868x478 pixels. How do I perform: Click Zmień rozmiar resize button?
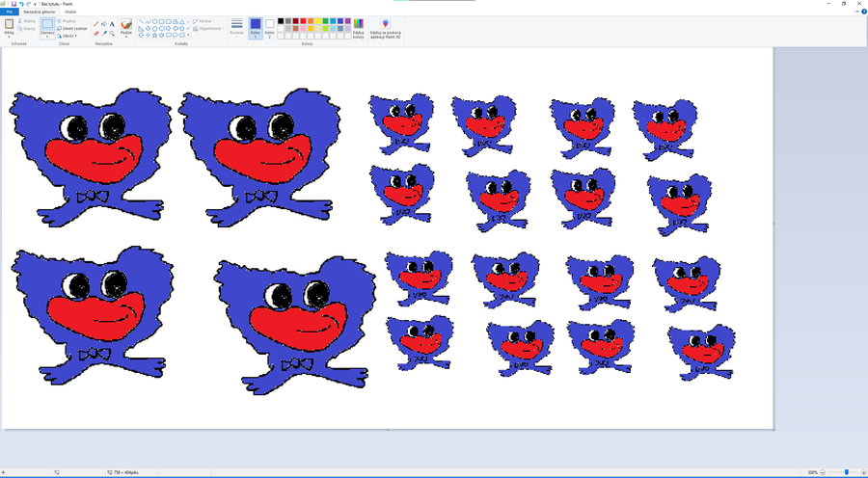coord(72,28)
